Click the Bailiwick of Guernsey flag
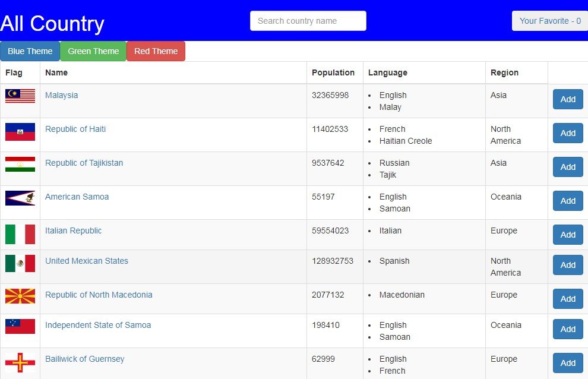588x379 pixels. click(x=20, y=359)
